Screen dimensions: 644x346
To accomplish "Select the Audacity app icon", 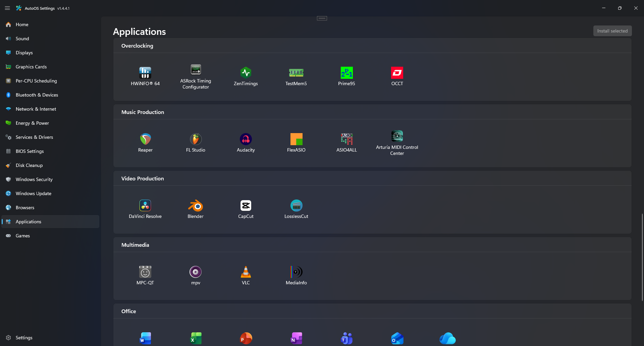I will point(246,139).
